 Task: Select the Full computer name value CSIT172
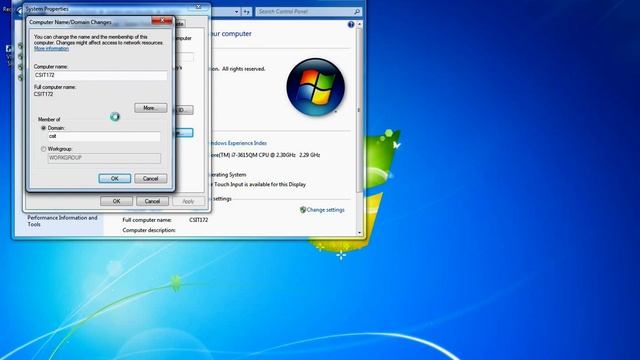(x=199, y=220)
